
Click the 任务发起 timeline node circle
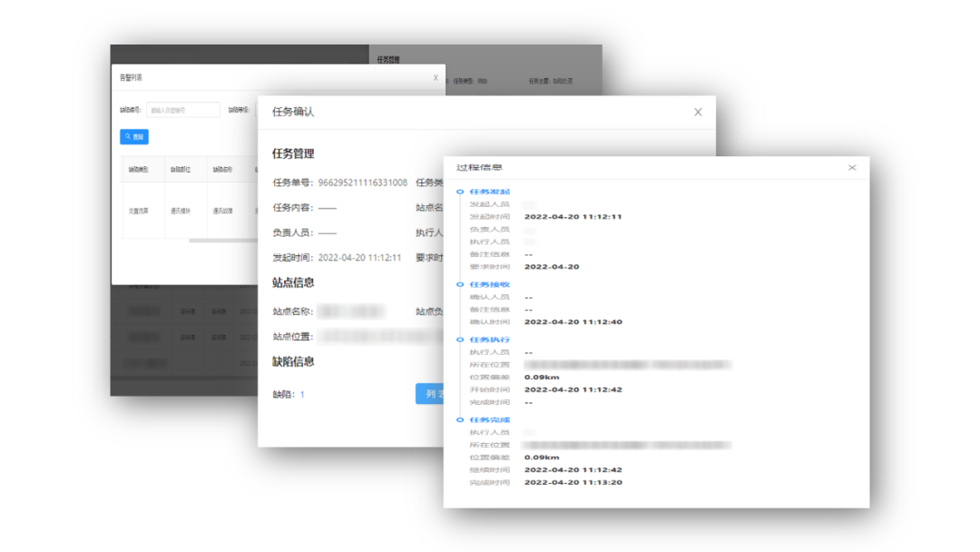click(460, 192)
